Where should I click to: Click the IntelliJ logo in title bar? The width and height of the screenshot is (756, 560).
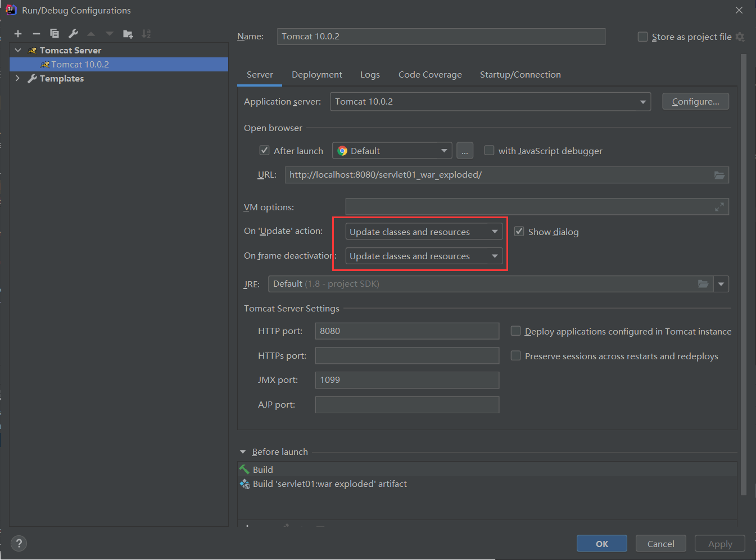[11, 10]
